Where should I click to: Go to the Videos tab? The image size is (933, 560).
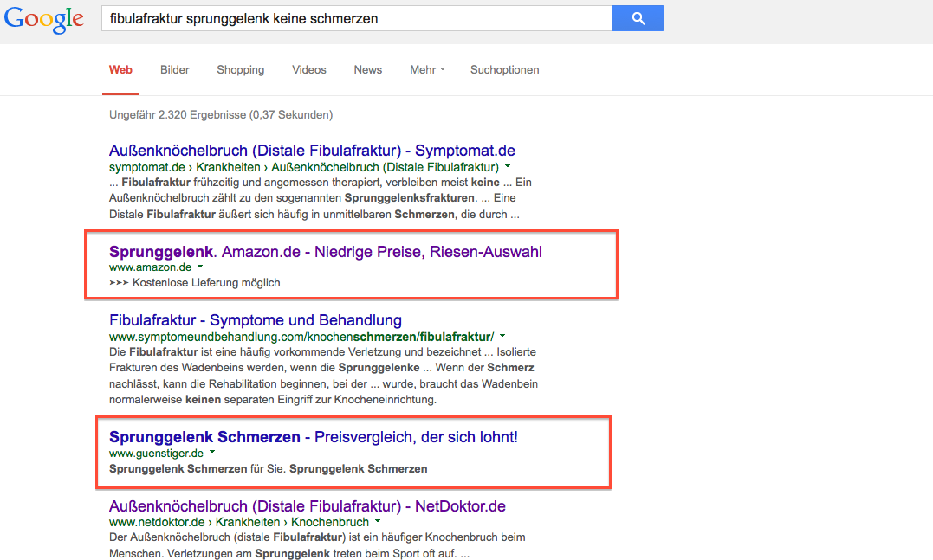pyautogui.click(x=308, y=69)
